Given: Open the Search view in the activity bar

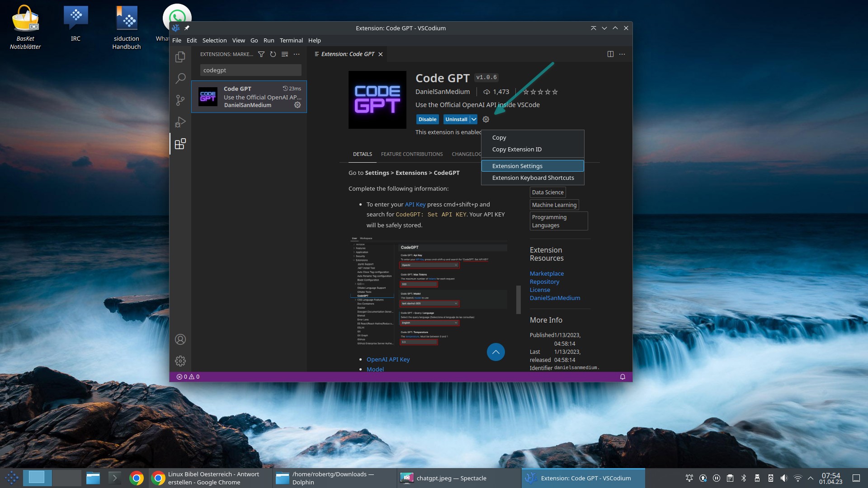Looking at the screenshot, I should [x=180, y=78].
